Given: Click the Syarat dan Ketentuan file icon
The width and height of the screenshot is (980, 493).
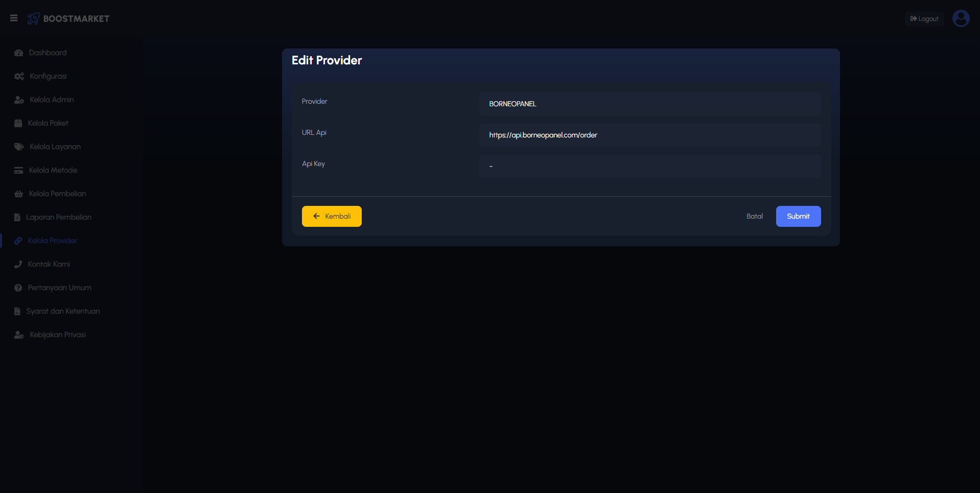Looking at the screenshot, I should click(17, 312).
